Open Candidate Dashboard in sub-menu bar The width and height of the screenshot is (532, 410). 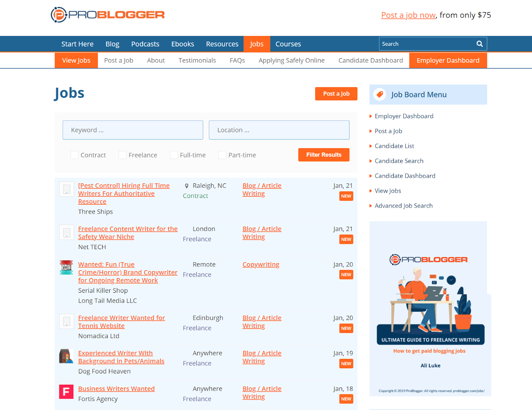coord(371,60)
